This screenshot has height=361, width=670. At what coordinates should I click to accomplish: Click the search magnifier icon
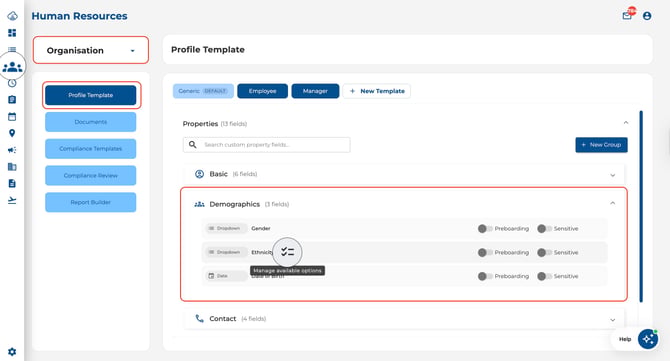[x=193, y=145]
